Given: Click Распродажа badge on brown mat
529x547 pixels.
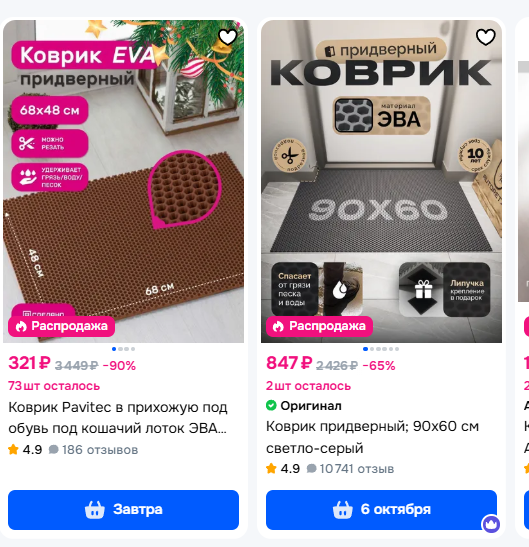Looking at the screenshot, I should click(x=61, y=326).
